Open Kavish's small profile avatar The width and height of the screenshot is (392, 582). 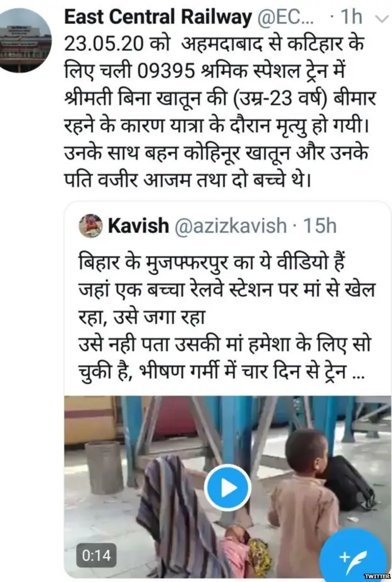click(x=91, y=225)
